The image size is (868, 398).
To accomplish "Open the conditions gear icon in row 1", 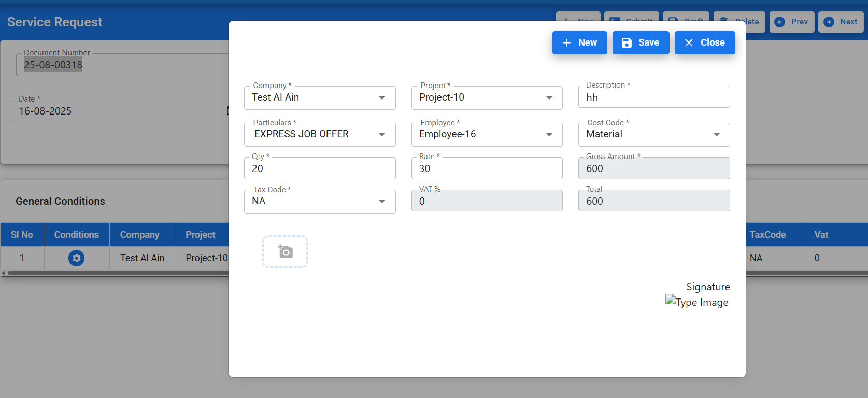I will click(x=77, y=258).
